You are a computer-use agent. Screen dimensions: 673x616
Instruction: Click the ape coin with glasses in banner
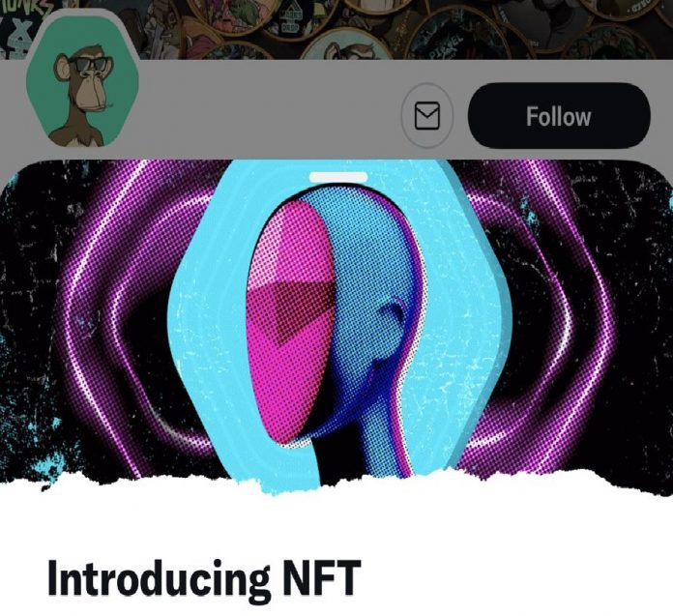point(347,45)
